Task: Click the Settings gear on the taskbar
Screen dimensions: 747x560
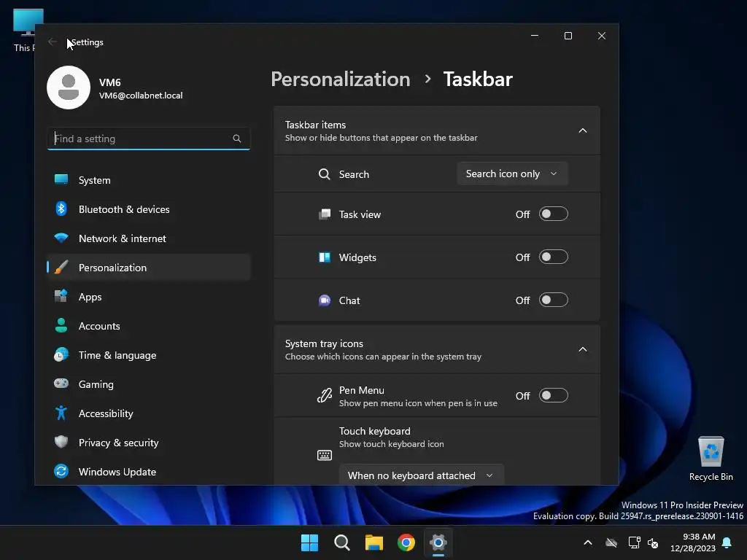Action: click(438, 542)
